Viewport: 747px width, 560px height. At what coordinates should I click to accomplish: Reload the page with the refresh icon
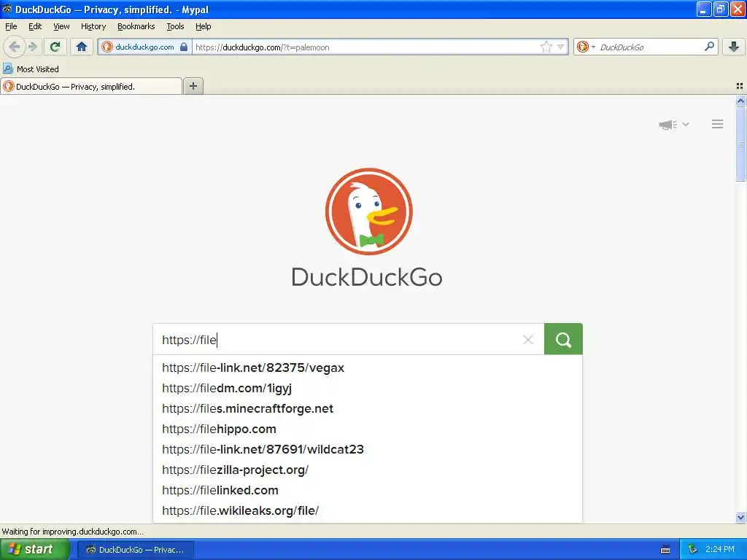pos(55,47)
